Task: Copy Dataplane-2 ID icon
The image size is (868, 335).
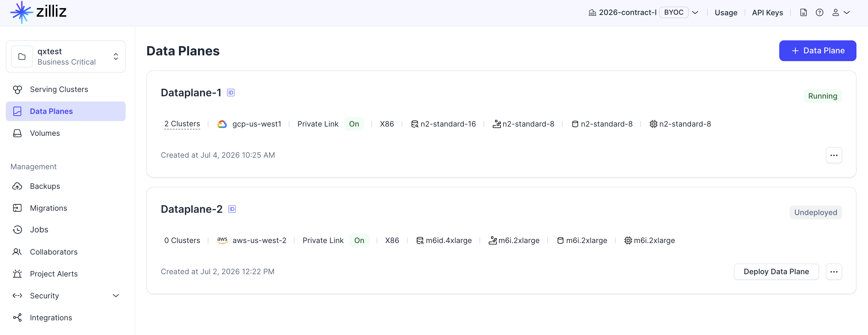Action: click(x=232, y=209)
